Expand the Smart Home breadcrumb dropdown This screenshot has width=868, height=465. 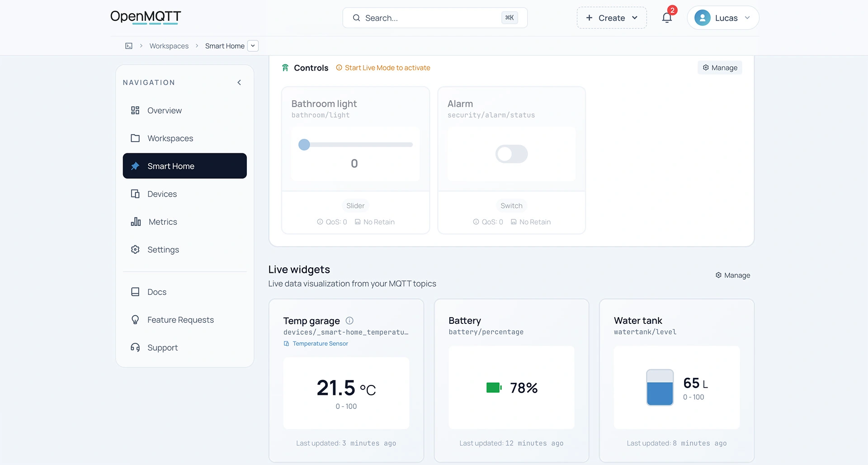253,46
